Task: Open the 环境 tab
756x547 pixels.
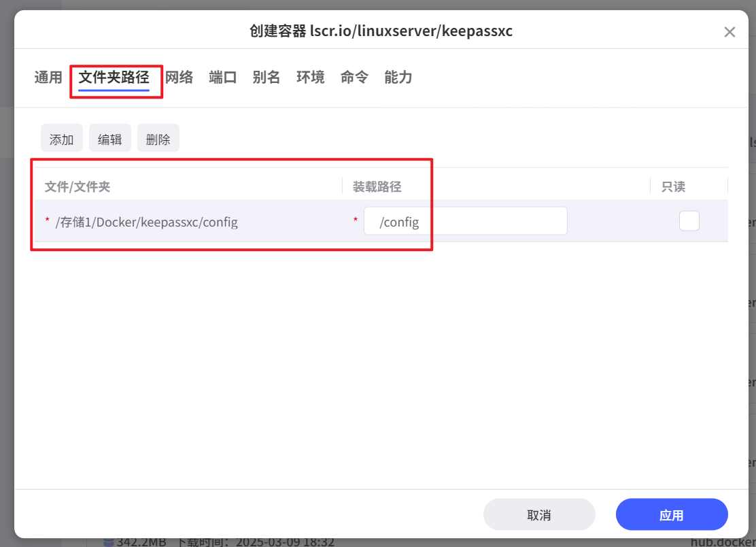Action: point(310,77)
